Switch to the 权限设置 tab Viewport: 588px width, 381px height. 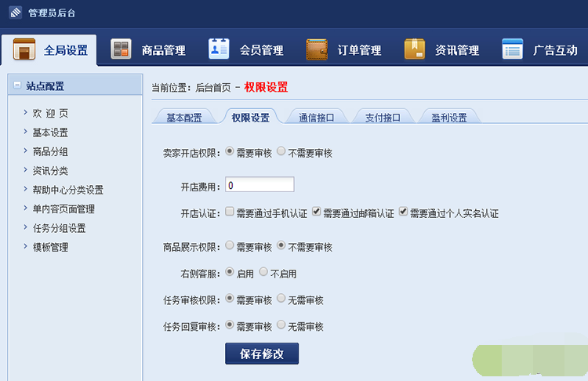pos(251,118)
